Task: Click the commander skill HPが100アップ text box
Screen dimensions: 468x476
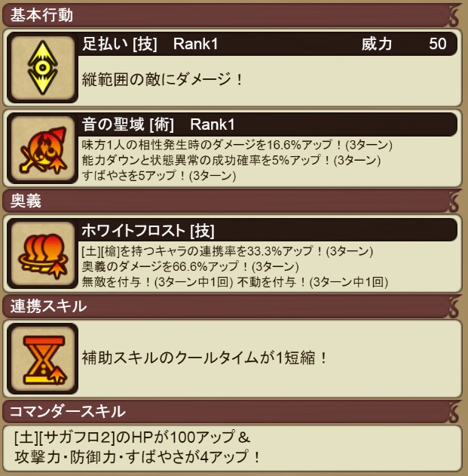Action: point(232,447)
